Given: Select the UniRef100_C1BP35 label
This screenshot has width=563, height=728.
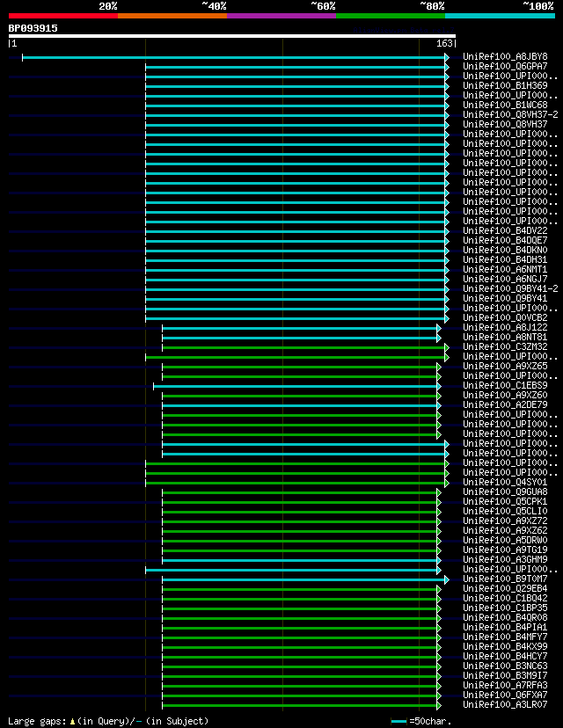Looking at the screenshot, I should 506,608.
